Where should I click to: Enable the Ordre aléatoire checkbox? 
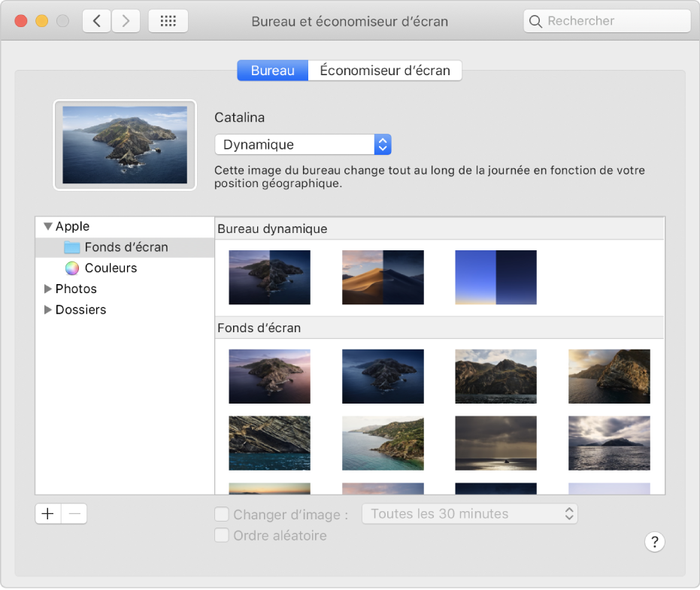[x=222, y=535]
